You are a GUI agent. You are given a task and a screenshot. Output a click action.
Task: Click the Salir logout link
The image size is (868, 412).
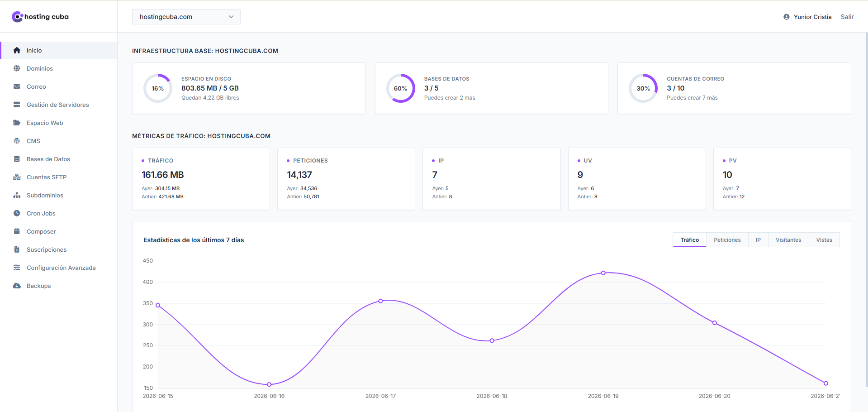click(847, 17)
